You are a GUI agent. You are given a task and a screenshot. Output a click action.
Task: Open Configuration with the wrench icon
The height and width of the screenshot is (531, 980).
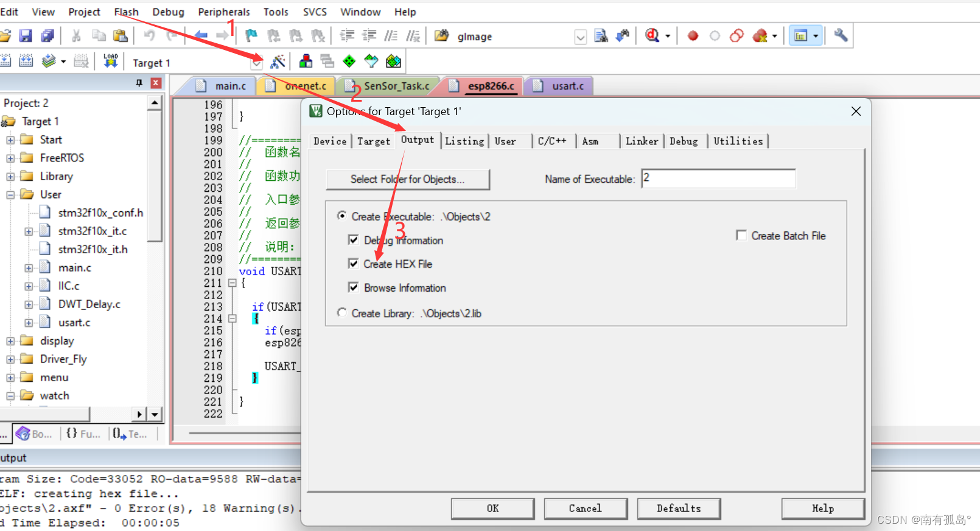click(841, 35)
